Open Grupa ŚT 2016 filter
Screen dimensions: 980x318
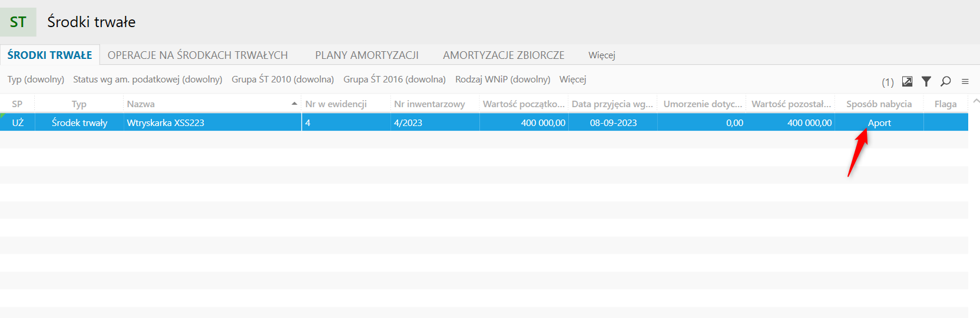(x=395, y=79)
